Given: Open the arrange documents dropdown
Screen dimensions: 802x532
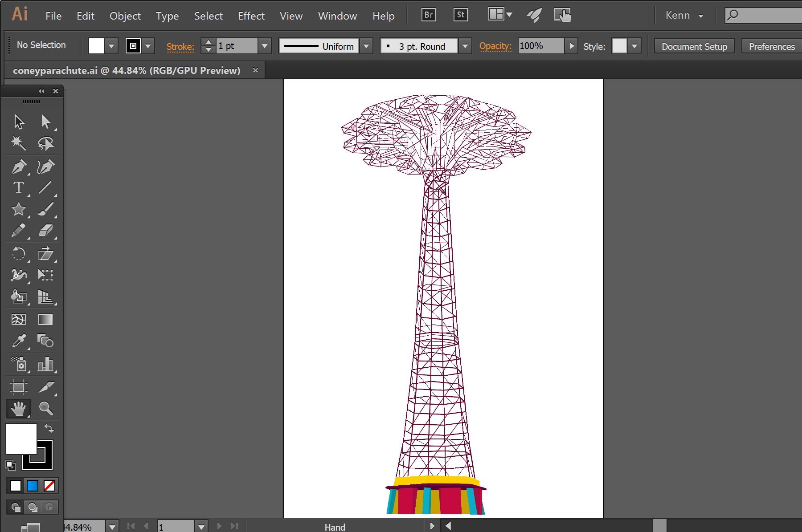Looking at the screenshot, I should point(500,14).
